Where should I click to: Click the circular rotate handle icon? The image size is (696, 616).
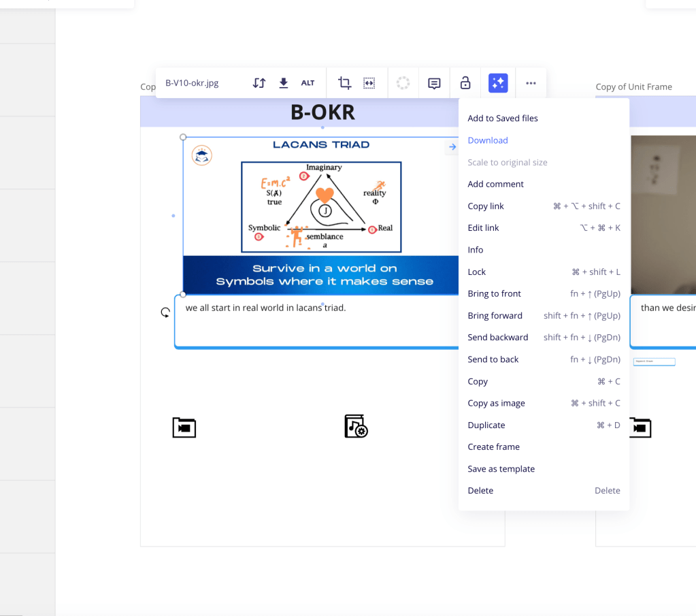(x=165, y=312)
